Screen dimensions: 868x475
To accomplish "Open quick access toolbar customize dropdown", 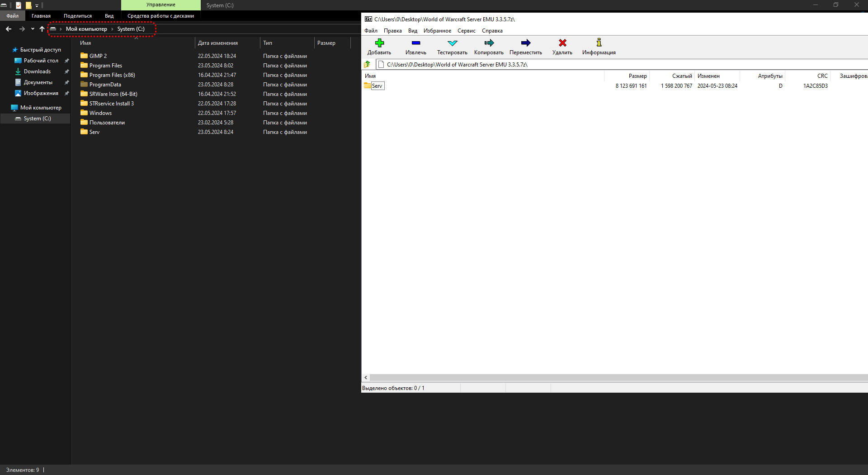I will tap(37, 5).
